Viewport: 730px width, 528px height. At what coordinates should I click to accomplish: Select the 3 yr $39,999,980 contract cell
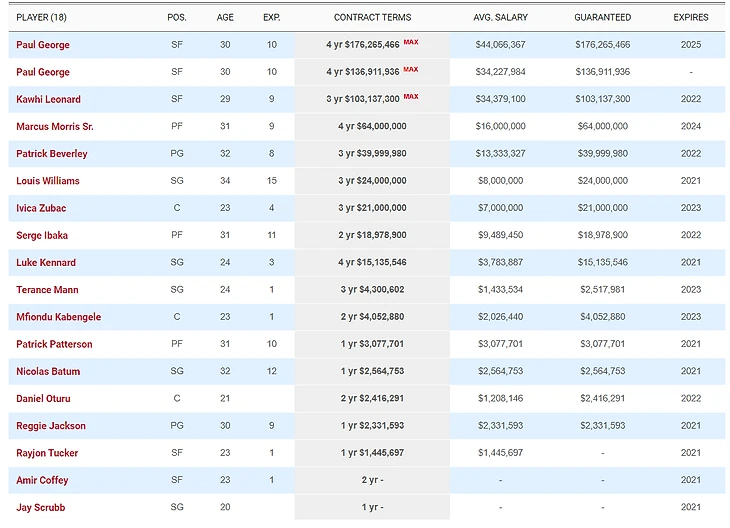pyautogui.click(x=372, y=154)
